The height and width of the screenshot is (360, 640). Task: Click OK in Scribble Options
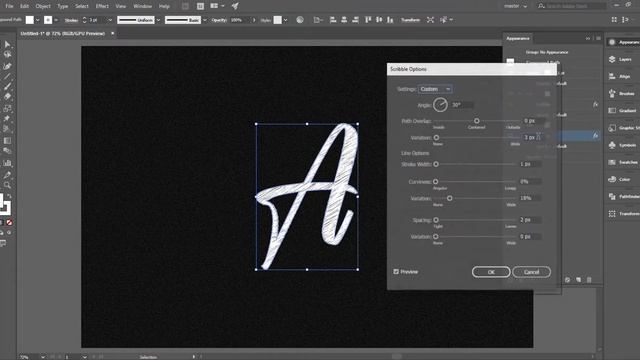pos(491,272)
